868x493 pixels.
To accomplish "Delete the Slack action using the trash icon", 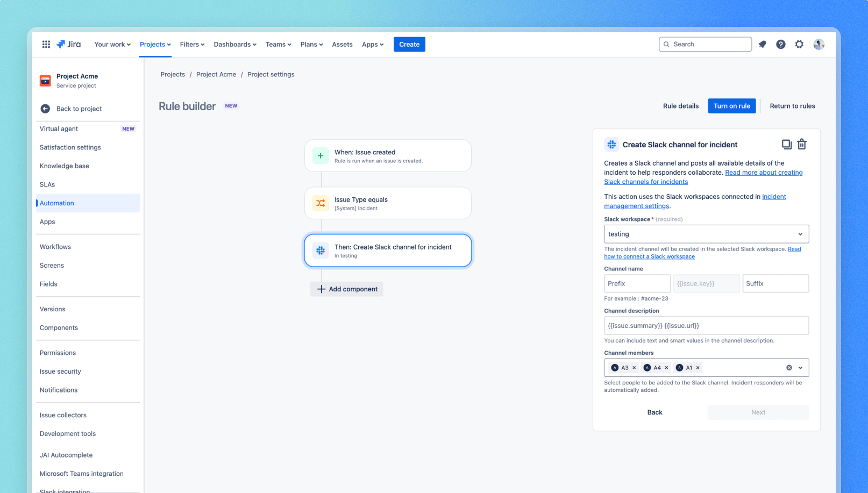I will tap(802, 144).
